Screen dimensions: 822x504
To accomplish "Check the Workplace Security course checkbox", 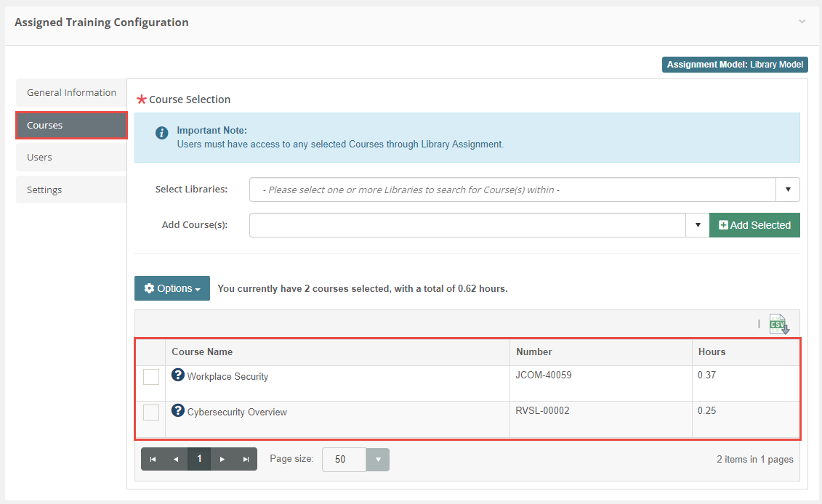I will point(151,377).
